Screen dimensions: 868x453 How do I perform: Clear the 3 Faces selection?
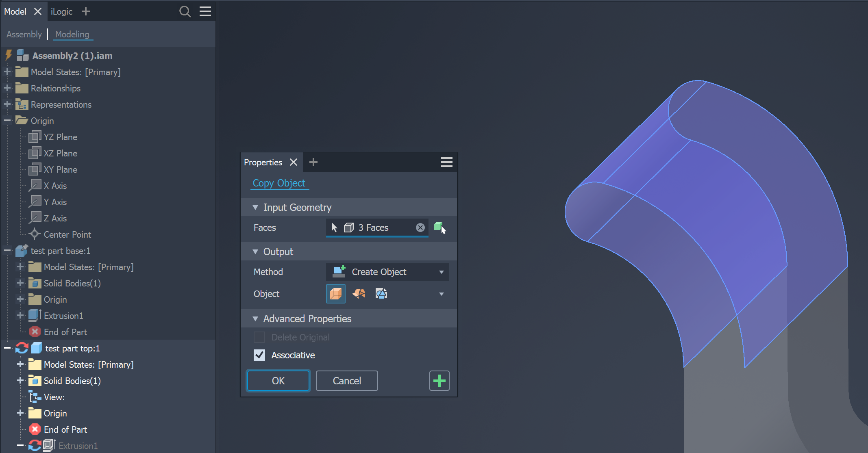[420, 228]
